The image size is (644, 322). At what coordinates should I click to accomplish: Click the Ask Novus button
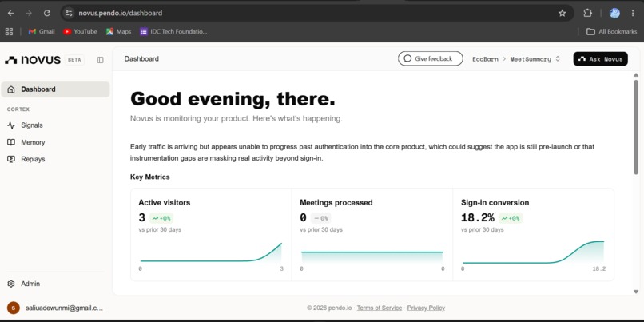tap(601, 59)
